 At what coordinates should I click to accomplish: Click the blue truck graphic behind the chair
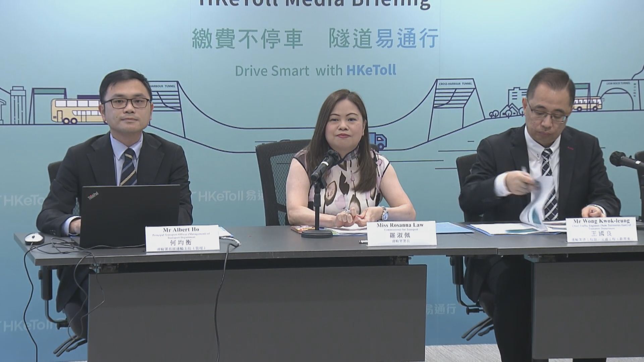(x=378, y=141)
